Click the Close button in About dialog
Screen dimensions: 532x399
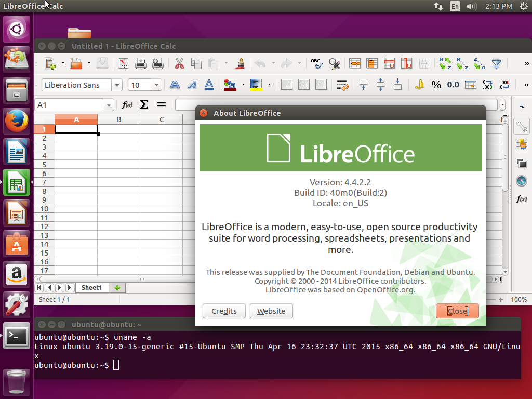pos(457,311)
